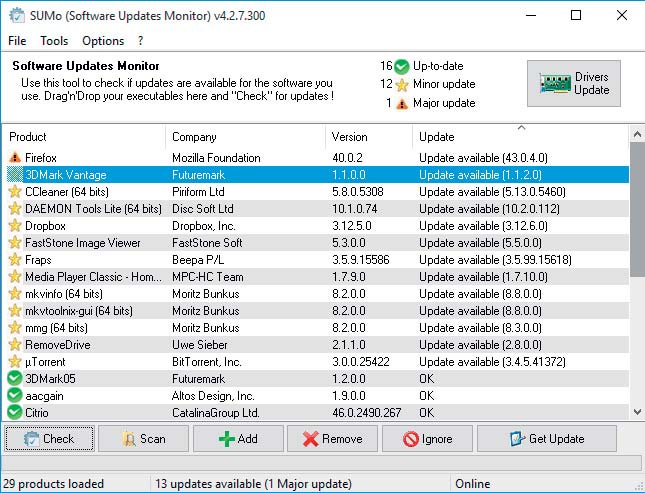
Task: Sort list by Update column header
Action: pyautogui.click(x=521, y=137)
